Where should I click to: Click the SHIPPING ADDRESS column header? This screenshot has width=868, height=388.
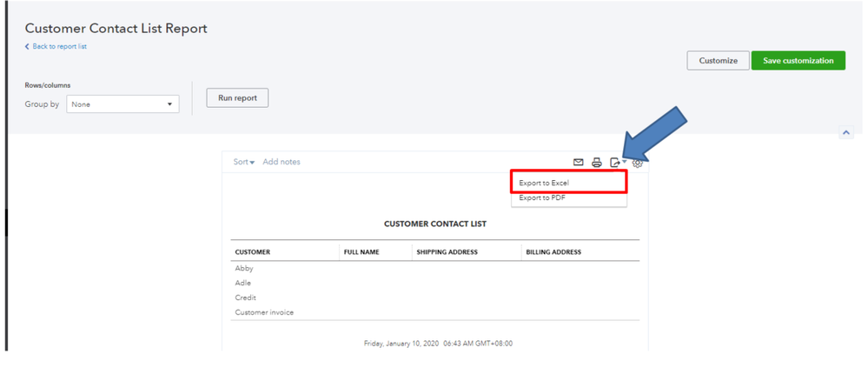coord(447,252)
